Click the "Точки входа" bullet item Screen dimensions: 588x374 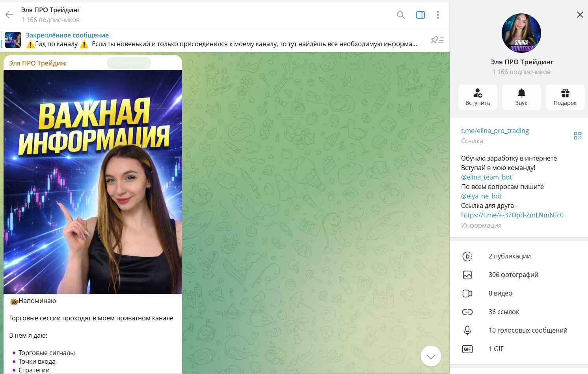[x=37, y=361]
